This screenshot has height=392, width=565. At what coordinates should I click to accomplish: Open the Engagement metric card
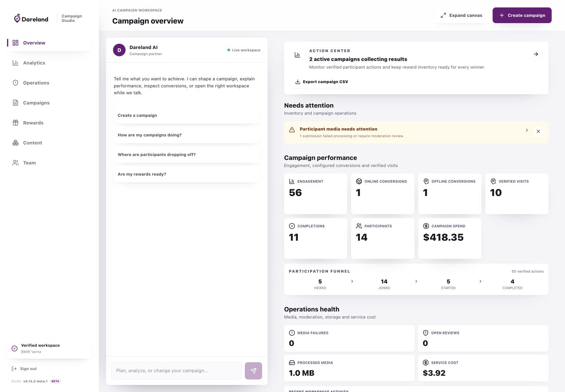(x=315, y=194)
